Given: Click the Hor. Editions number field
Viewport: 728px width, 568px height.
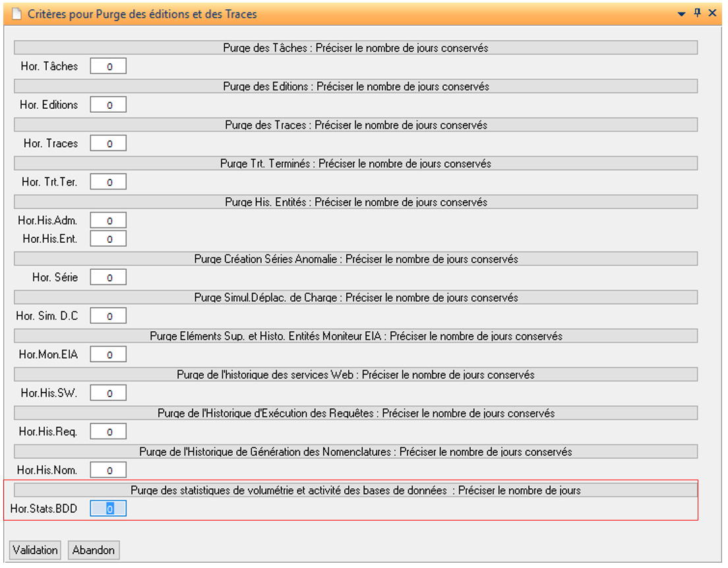Looking at the screenshot, I should click(108, 105).
